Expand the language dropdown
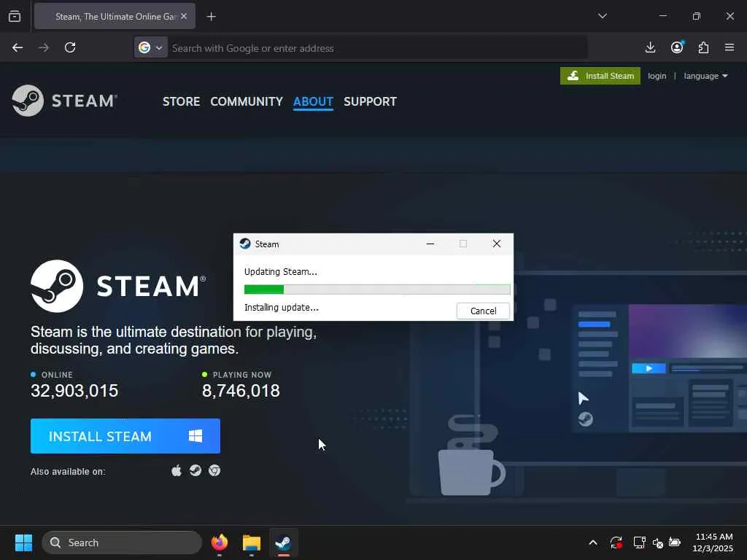This screenshot has height=560, width=747. [x=705, y=76]
